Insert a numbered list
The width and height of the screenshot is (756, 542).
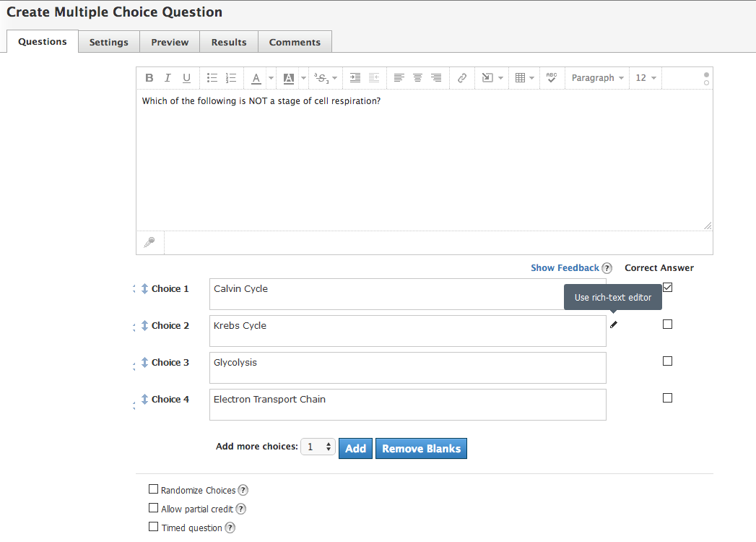(x=231, y=78)
